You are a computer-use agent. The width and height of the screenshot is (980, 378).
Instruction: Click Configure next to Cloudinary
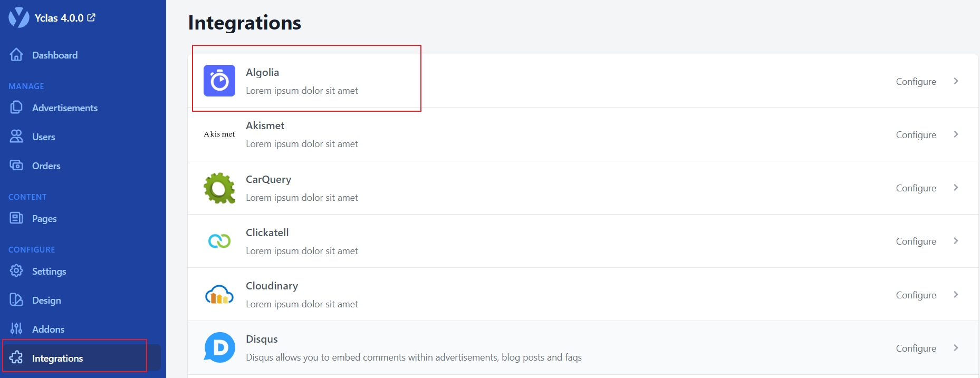916,295
